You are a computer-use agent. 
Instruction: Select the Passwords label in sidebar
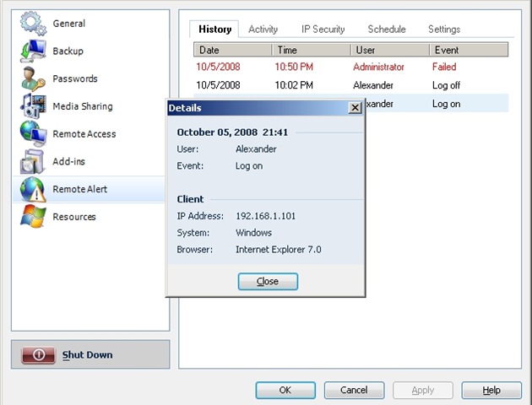pyautogui.click(x=75, y=78)
